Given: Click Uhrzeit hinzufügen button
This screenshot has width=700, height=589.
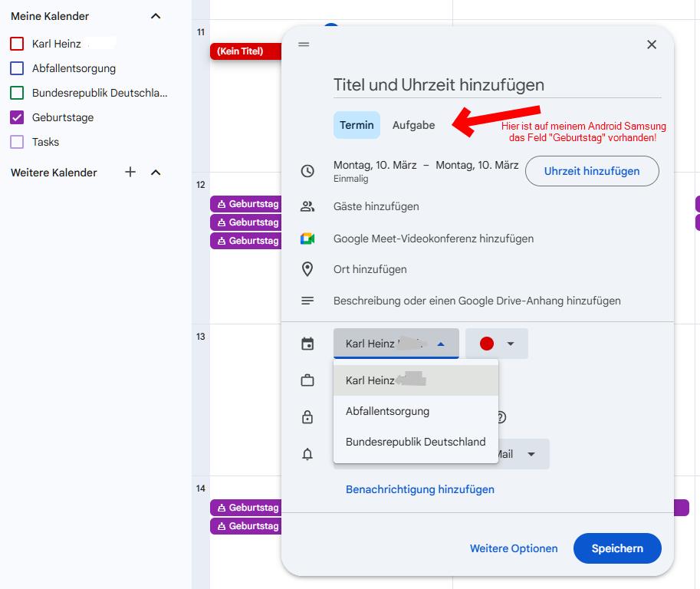Looking at the screenshot, I should point(592,171).
